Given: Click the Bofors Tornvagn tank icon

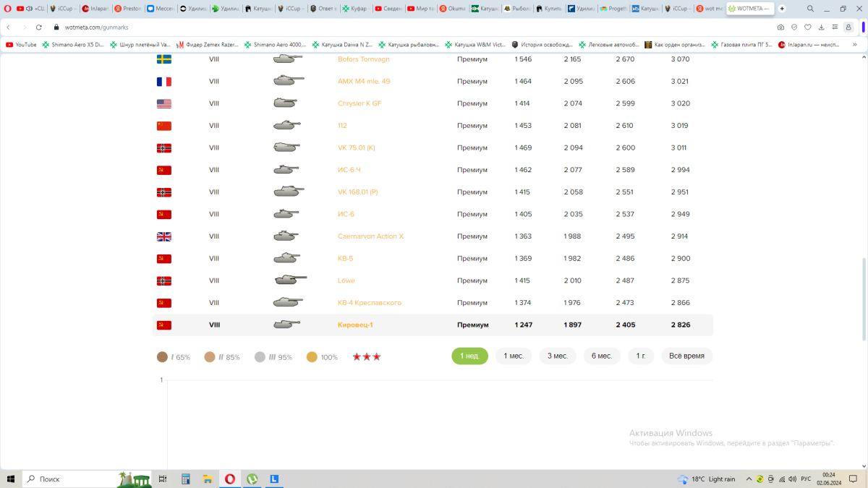Looking at the screenshot, I should [288, 59].
